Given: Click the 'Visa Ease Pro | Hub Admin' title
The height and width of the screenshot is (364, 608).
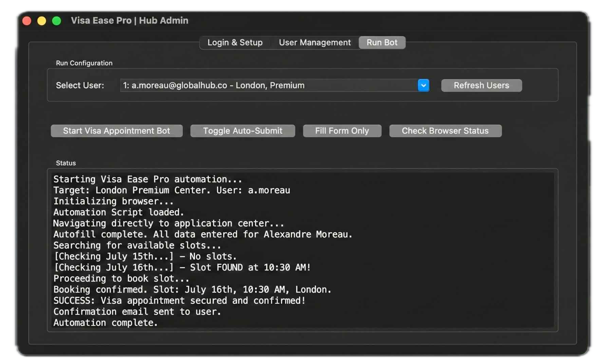Looking at the screenshot, I should 129,21.
